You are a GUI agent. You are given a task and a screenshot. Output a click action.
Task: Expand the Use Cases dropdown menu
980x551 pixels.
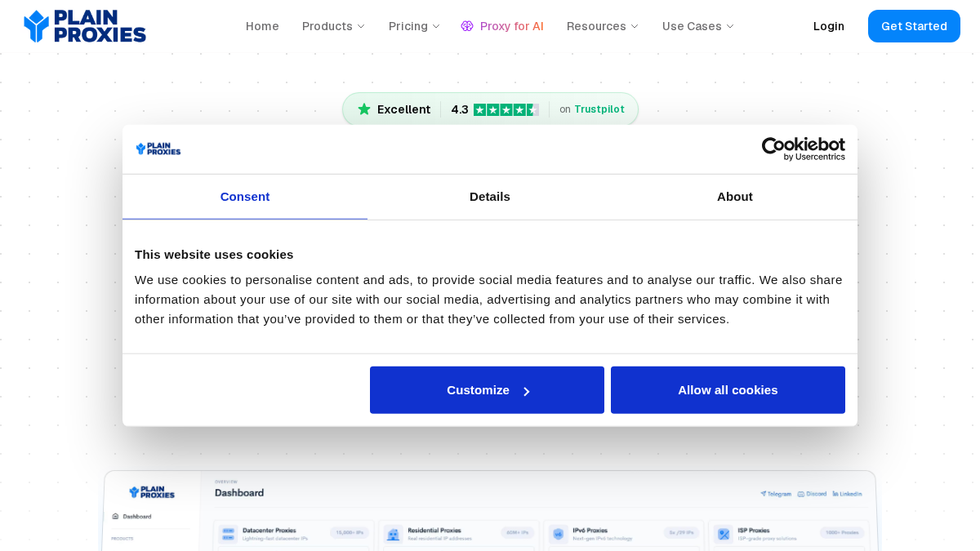pos(698,26)
